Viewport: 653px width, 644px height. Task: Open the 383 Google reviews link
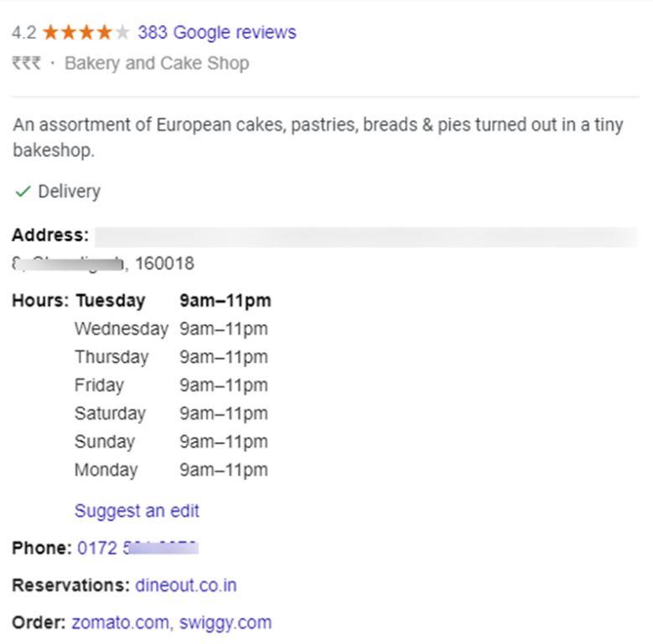point(216,33)
